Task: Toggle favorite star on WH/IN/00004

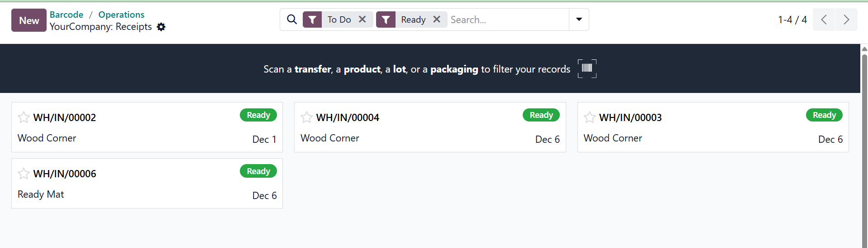Action: pos(306,117)
